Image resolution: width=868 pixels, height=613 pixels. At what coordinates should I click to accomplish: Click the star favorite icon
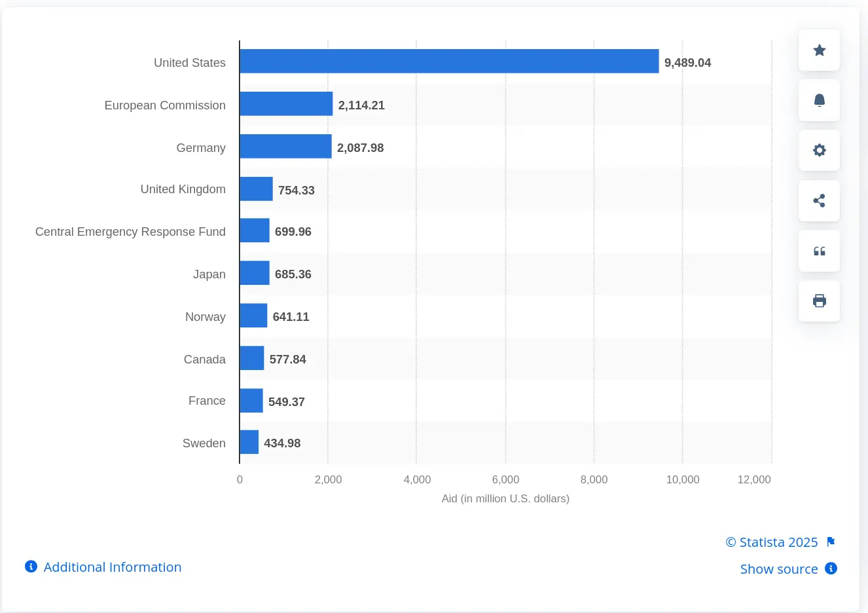(x=819, y=50)
